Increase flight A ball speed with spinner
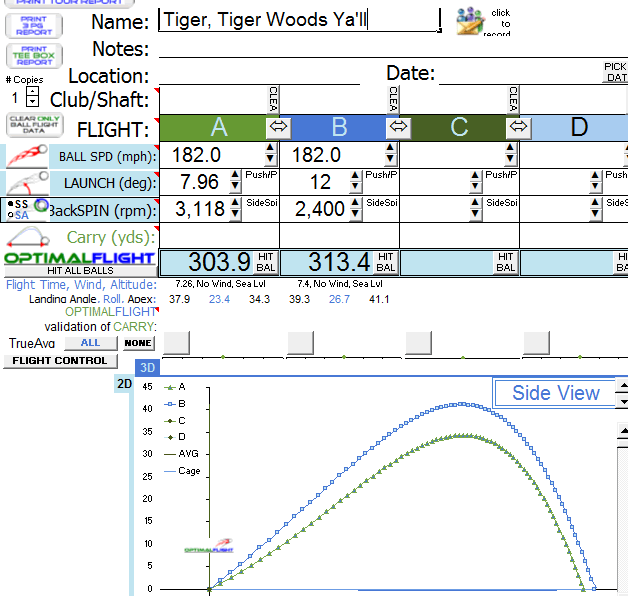 (x=270, y=148)
